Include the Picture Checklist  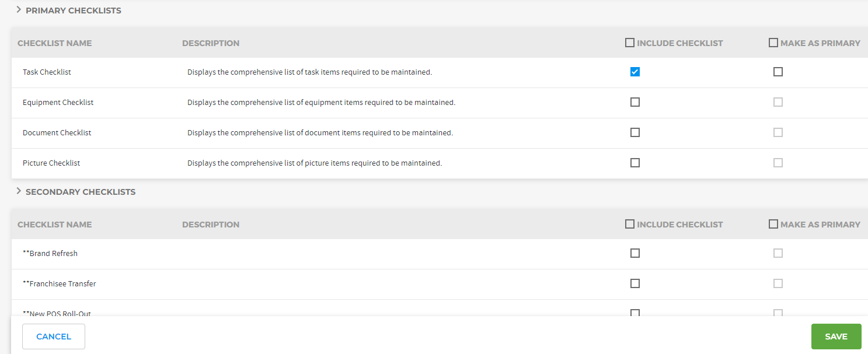[635, 163]
